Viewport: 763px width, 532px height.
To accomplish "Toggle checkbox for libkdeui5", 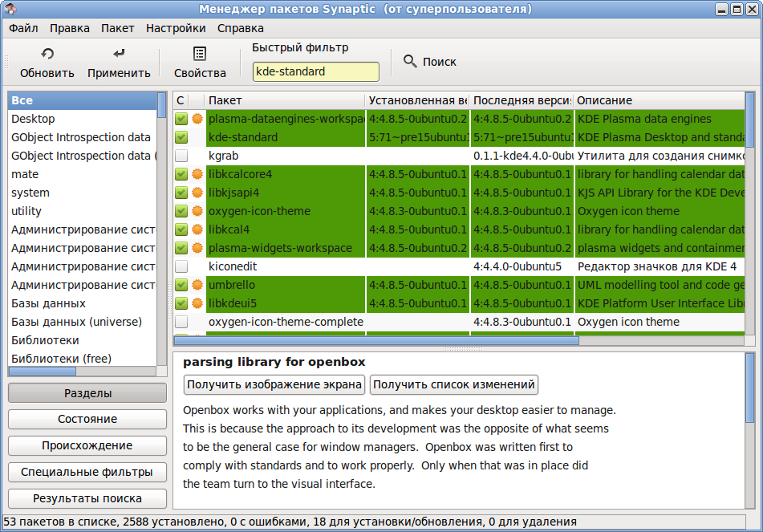I will pos(181,303).
